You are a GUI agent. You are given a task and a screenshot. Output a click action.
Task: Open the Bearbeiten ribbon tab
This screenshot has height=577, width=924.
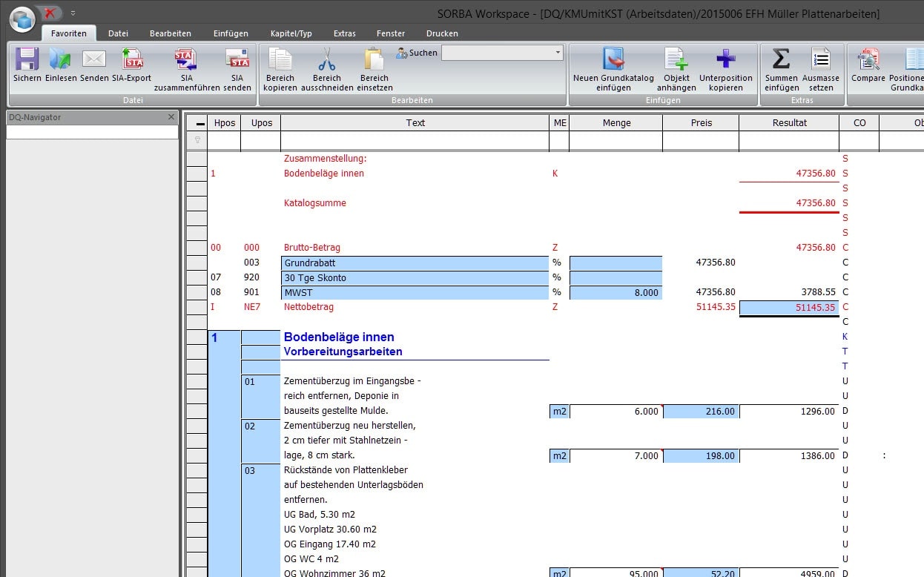171,33
